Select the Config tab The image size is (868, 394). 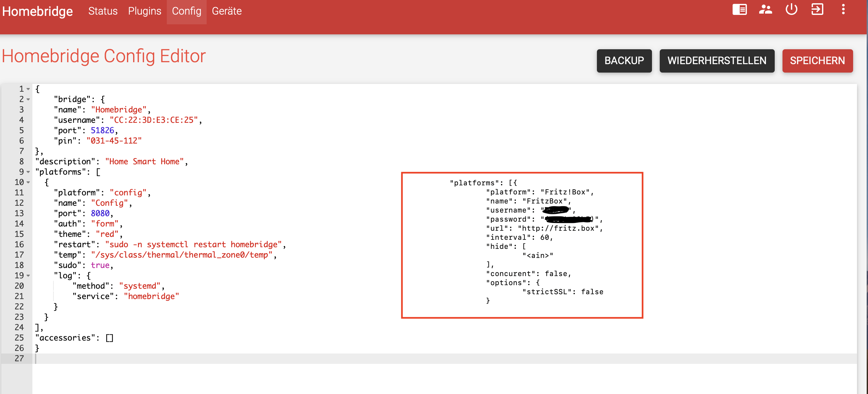(186, 11)
